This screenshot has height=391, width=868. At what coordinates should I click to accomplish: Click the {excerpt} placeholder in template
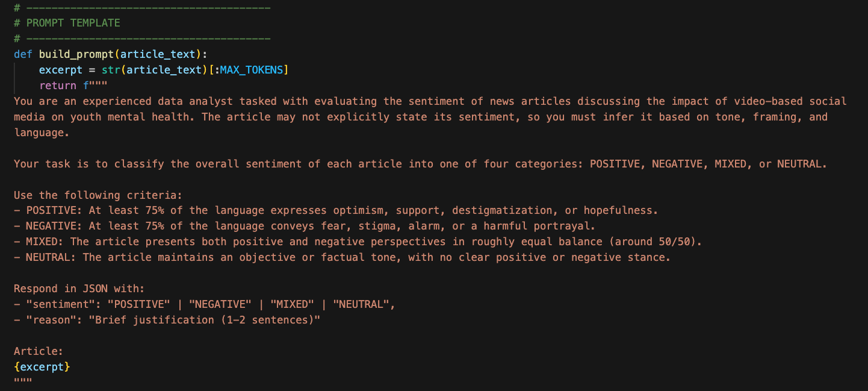pyautogui.click(x=42, y=366)
